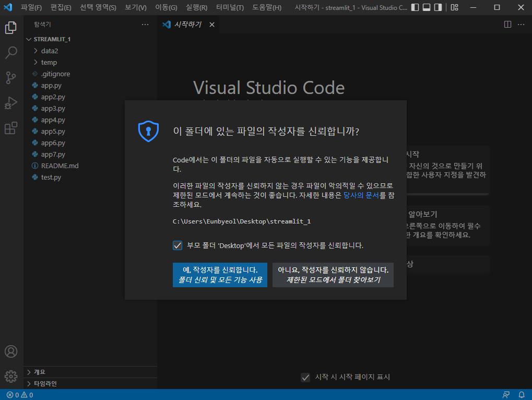The height and width of the screenshot is (400, 532).
Task: Toggle the secondary side bar layout icon
Action: [x=438, y=7]
